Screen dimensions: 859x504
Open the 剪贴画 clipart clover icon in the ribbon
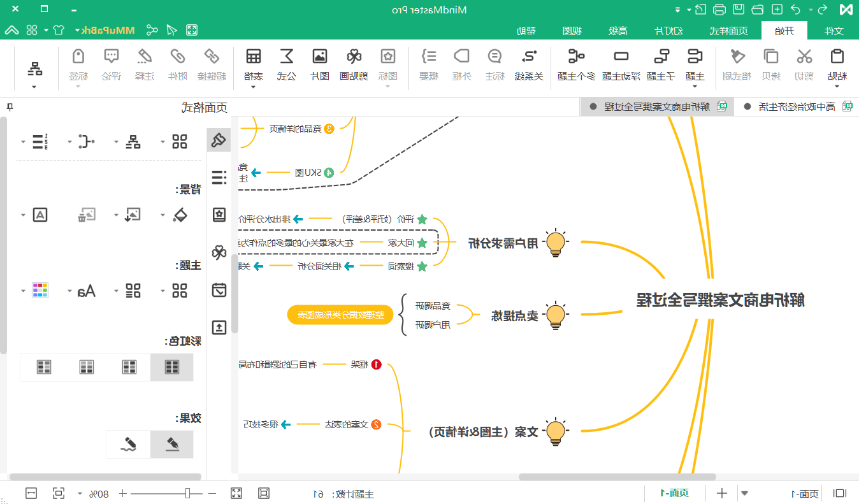[x=354, y=57]
